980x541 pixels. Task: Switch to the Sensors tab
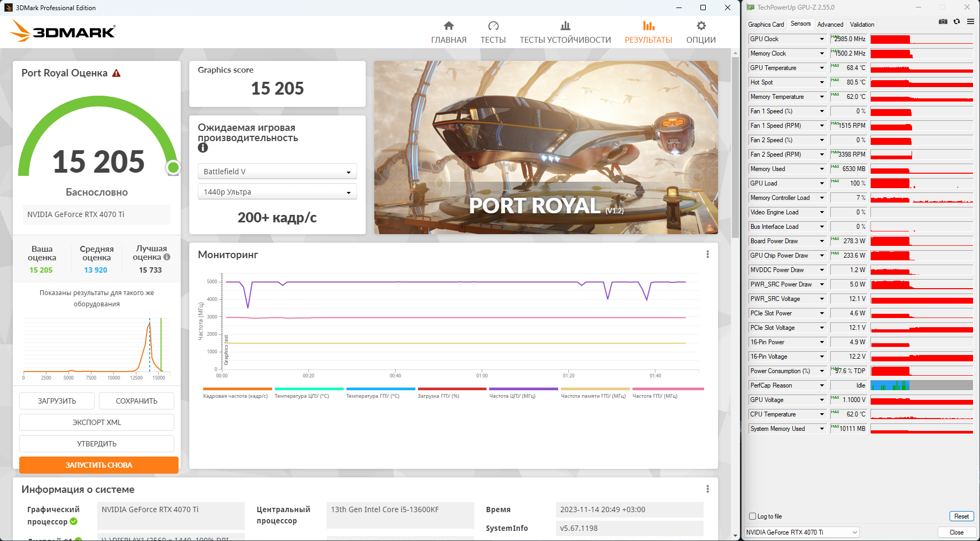pyautogui.click(x=800, y=24)
